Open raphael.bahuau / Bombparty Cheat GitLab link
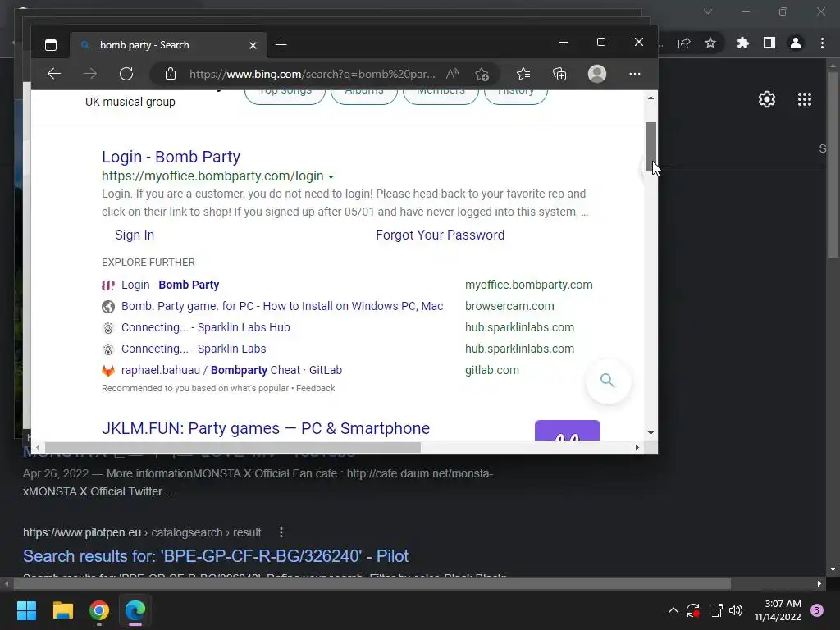Screen dimensions: 840x630 pos(231,370)
